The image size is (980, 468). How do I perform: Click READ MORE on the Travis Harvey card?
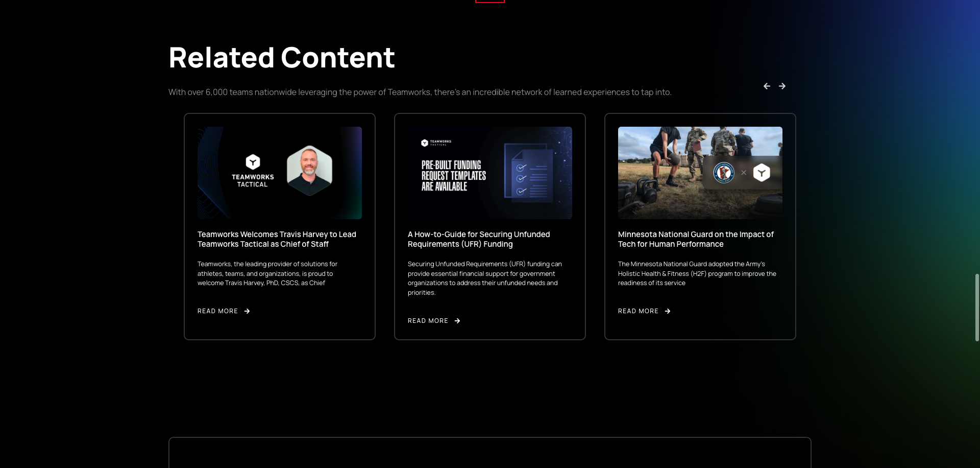coord(217,311)
